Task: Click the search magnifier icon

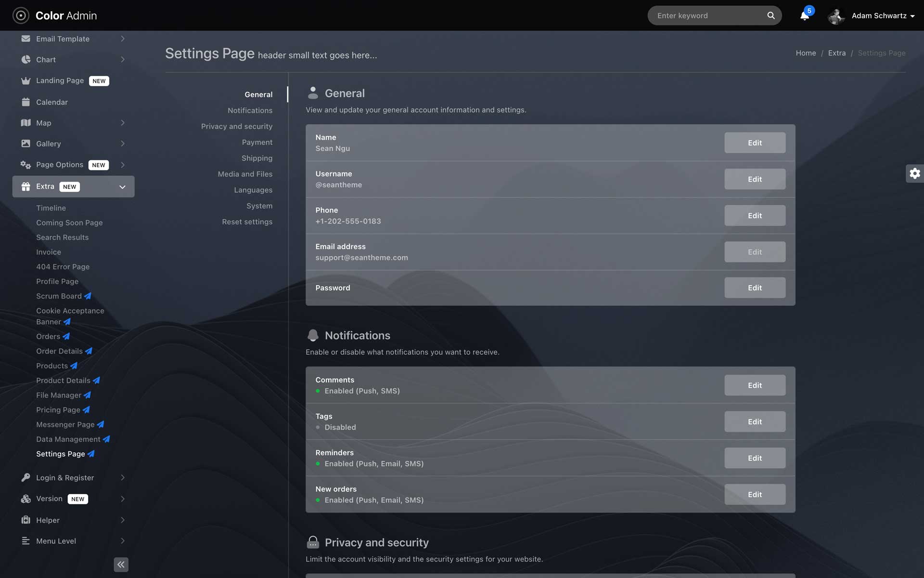Action: click(x=771, y=15)
